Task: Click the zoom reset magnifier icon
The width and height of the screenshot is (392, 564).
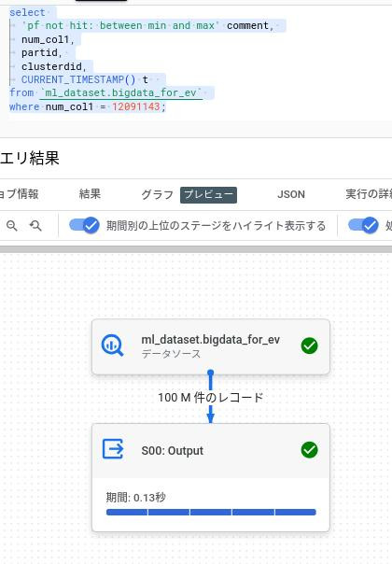Action: tap(35, 226)
